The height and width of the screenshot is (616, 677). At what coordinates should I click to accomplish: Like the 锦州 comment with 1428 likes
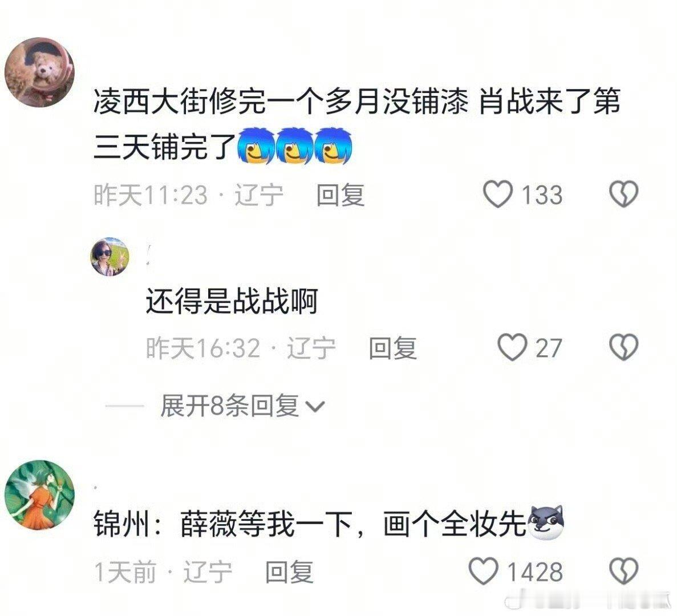coord(484,571)
